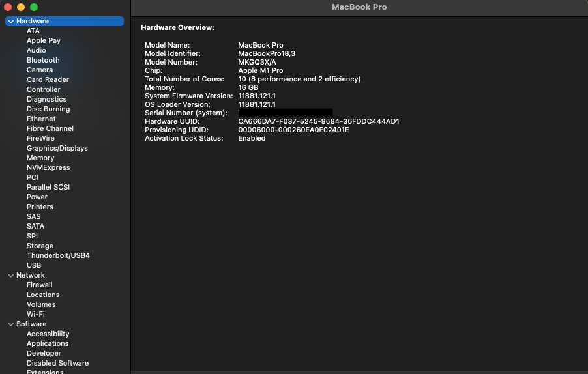Select Ethernet in the sidebar
Screen dimensions: 588x374
tap(41, 119)
